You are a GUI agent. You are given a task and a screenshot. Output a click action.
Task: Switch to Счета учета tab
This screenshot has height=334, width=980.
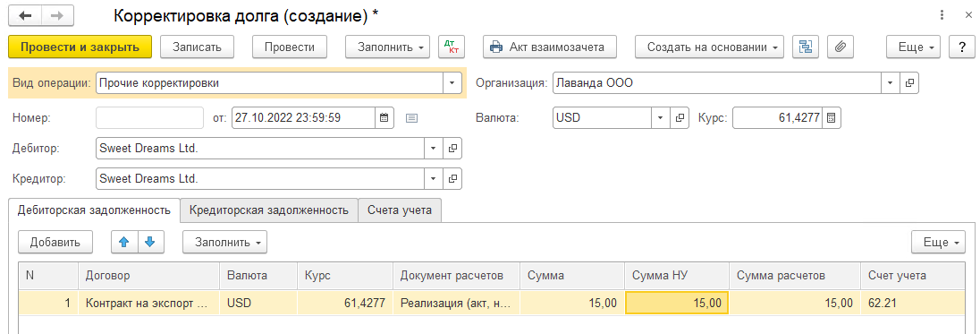[x=400, y=210]
